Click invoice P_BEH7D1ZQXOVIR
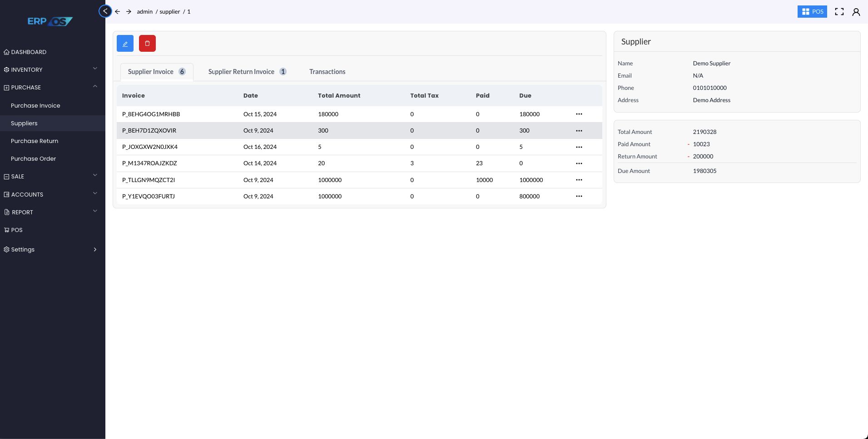This screenshot has height=439, width=868. (149, 131)
